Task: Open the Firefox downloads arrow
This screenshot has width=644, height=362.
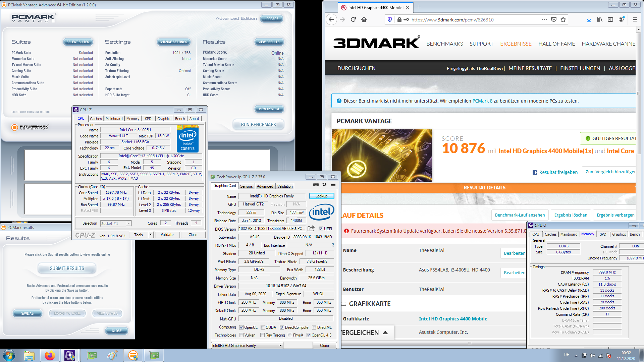Action: coord(589,19)
